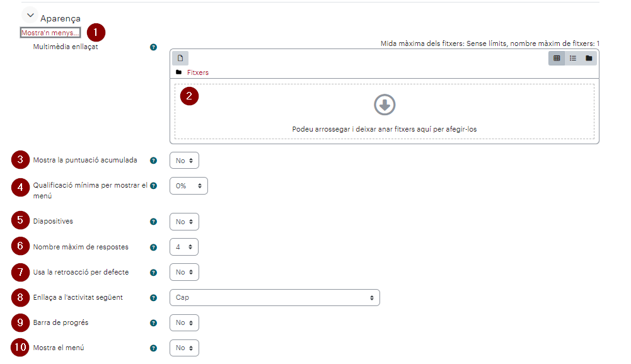Open help for Nombre màxim de respostes
The width and height of the screenshot is (631, 364).
tap(153, 247)
